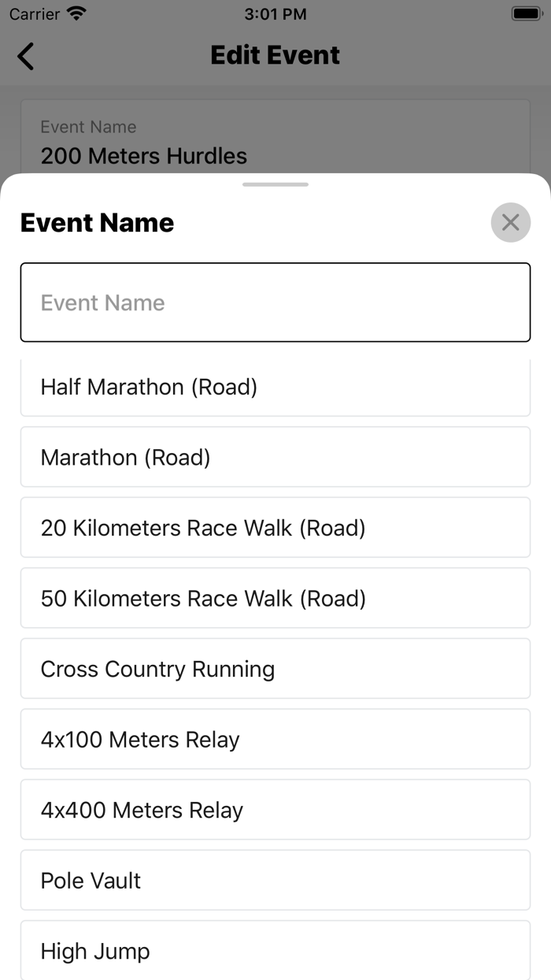This screenshot has width=551, height=980.
Task: Select Marathon (Road) option
Action: click(275, 457)
